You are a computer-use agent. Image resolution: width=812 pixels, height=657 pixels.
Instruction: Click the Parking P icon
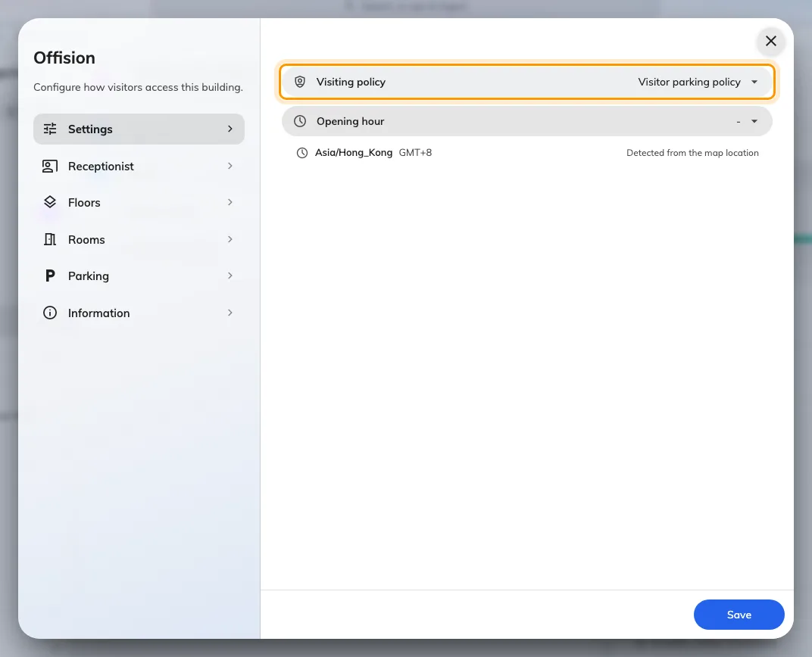[x=50, y=276]
